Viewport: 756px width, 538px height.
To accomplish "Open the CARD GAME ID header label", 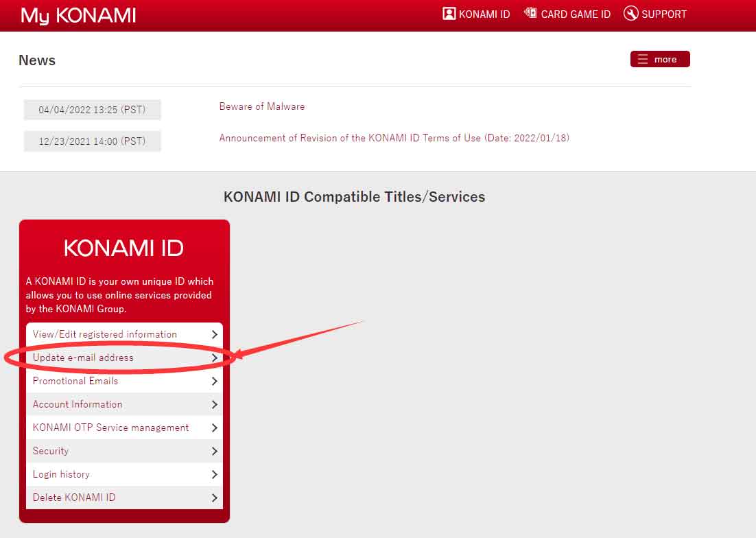I will pos(576,14).
